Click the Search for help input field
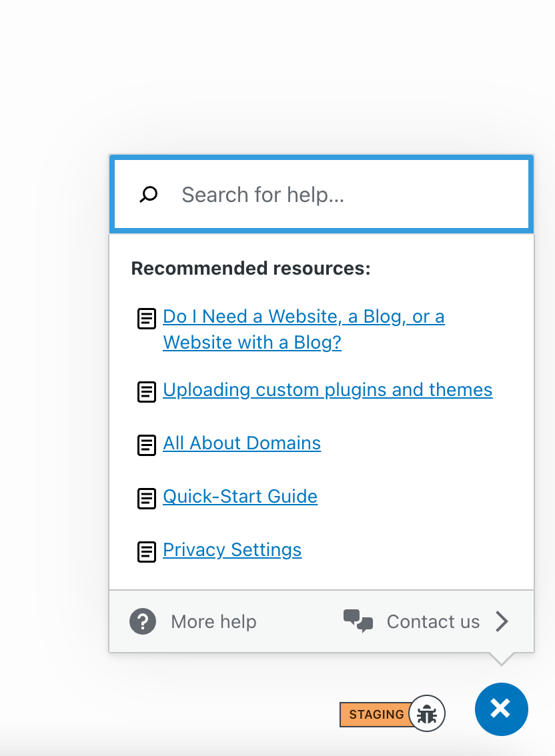555x756 pixels. coord(347,195)
